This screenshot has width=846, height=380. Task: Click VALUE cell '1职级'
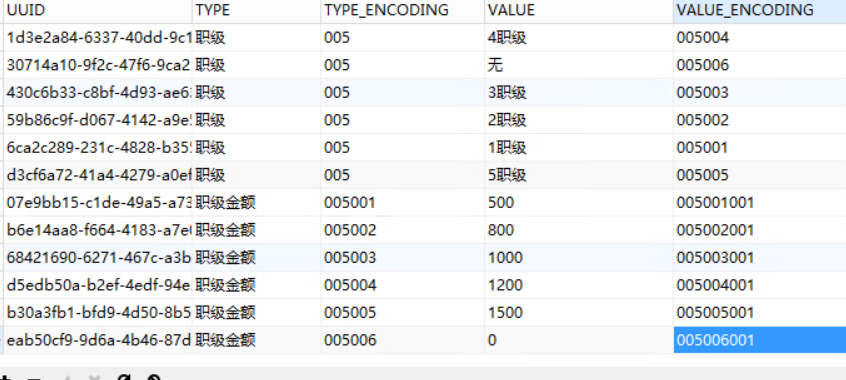(x=579, y=147)
